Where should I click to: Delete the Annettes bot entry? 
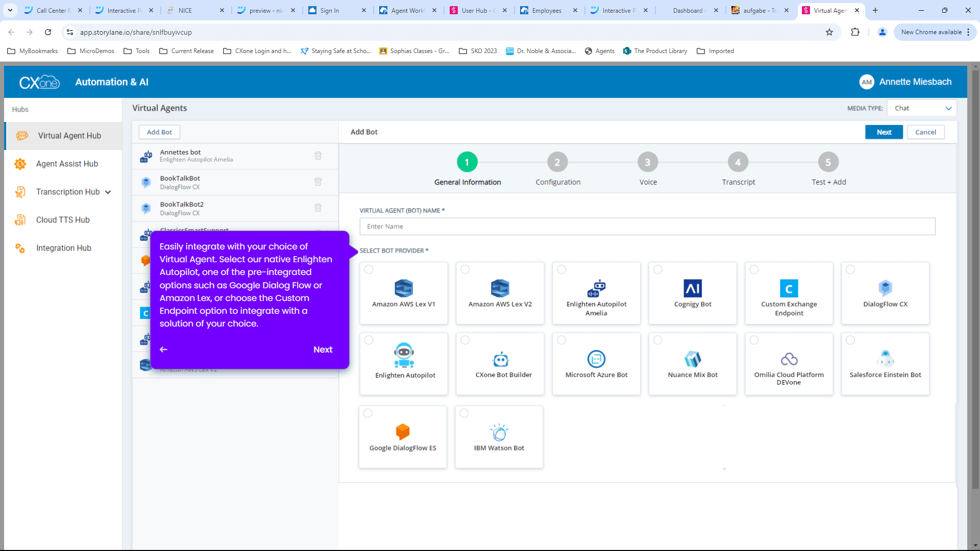(318, 156)
